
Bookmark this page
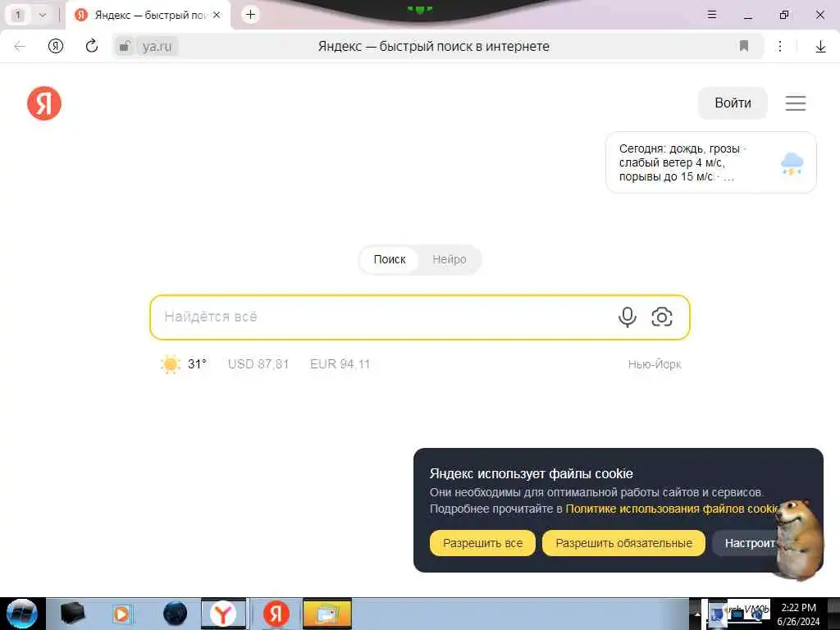(743, 46)
